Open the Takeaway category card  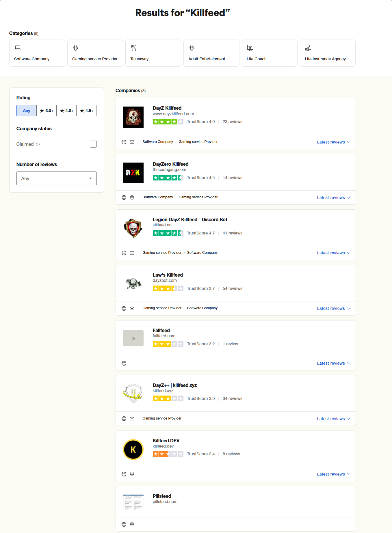(153, 53)
